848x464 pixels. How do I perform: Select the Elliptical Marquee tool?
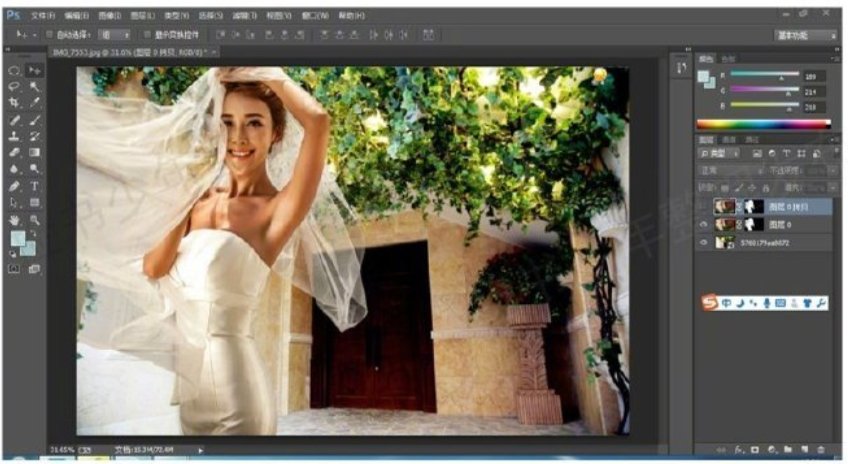point(14,71)
